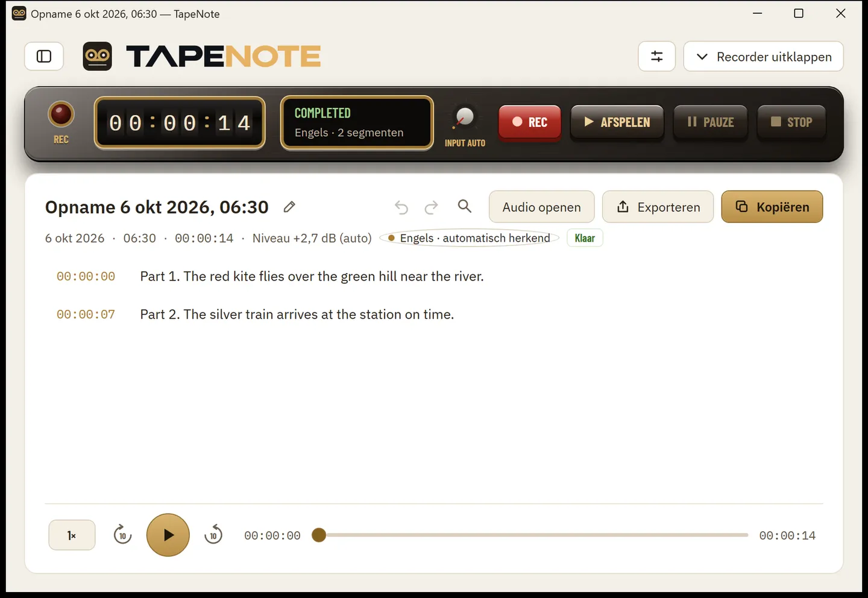Screen dimensions: 868x598
Task: Redo the last transcript edit
Action: [431, 207]
